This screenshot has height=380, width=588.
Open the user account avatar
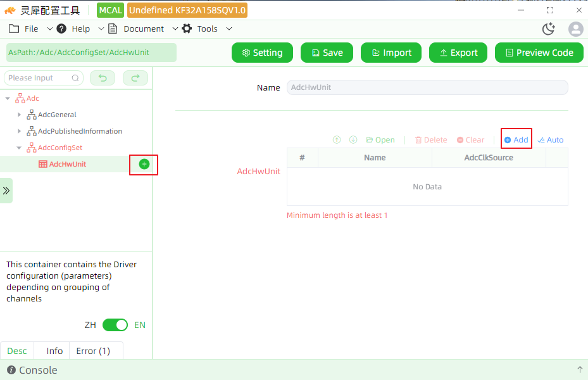575,29
